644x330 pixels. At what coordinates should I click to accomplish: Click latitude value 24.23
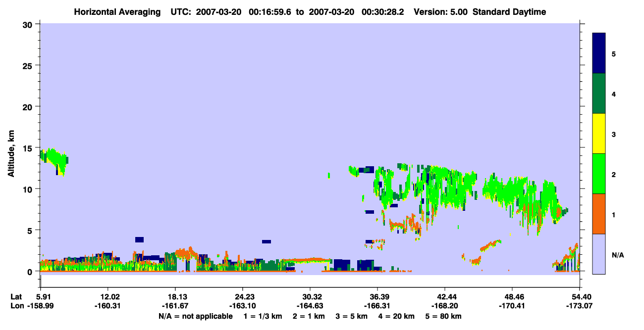tap(245, 297)
